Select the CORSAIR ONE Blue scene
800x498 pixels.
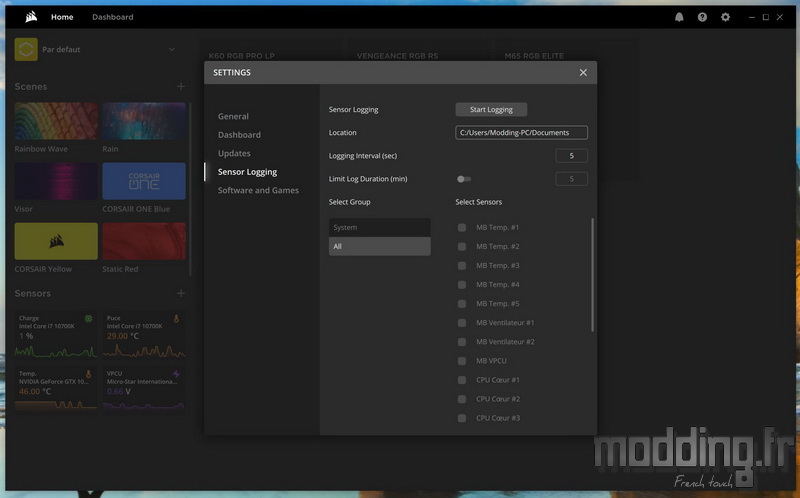pyautogui.click(x=144, y=181)
